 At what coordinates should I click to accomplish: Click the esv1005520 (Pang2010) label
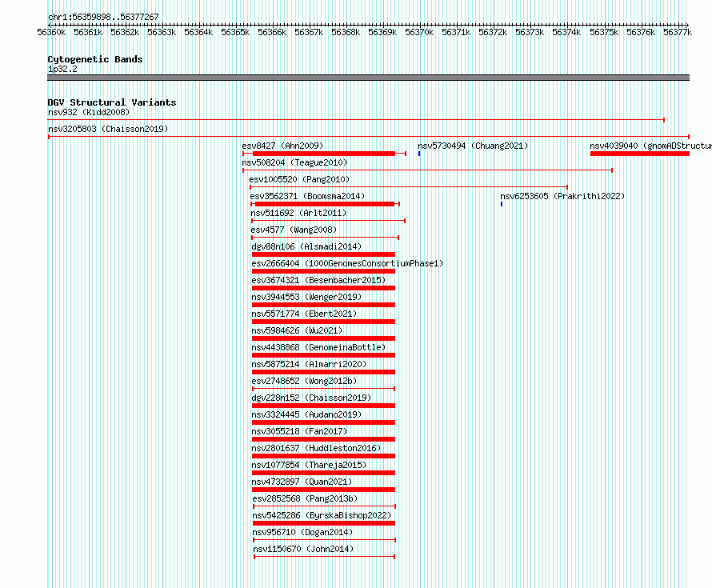pyautogui.click(x=299, y=179)
